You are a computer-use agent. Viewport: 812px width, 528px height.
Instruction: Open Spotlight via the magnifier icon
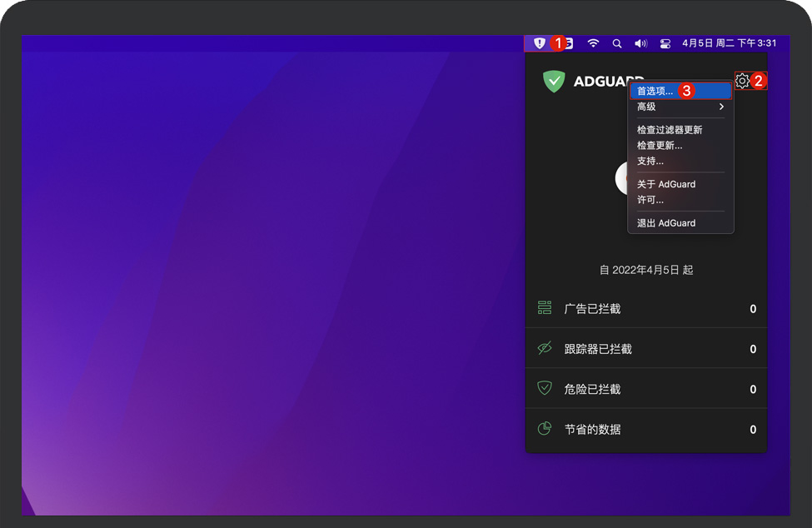tap(617, 42)
